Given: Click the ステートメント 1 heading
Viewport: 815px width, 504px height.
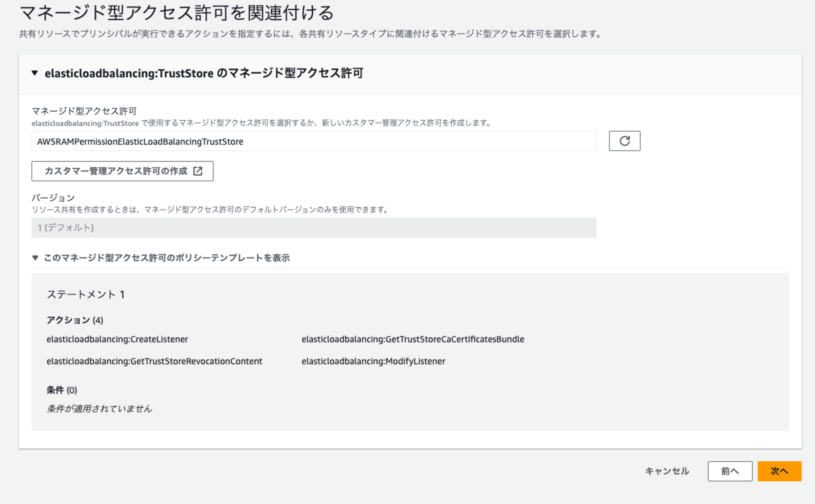Looking at the screenshot, I should point(86,294).
